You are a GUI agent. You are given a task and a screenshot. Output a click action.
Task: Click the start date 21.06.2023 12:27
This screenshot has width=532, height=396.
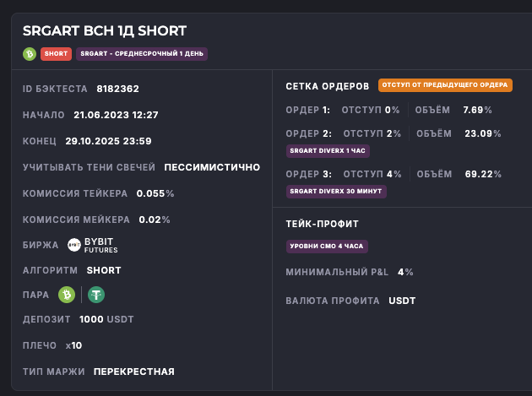coord(116,115)
